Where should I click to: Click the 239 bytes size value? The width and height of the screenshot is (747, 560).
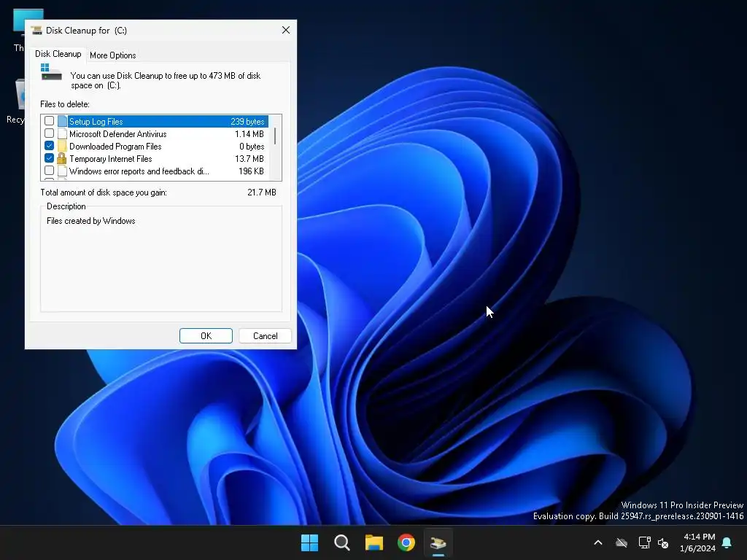247,122
